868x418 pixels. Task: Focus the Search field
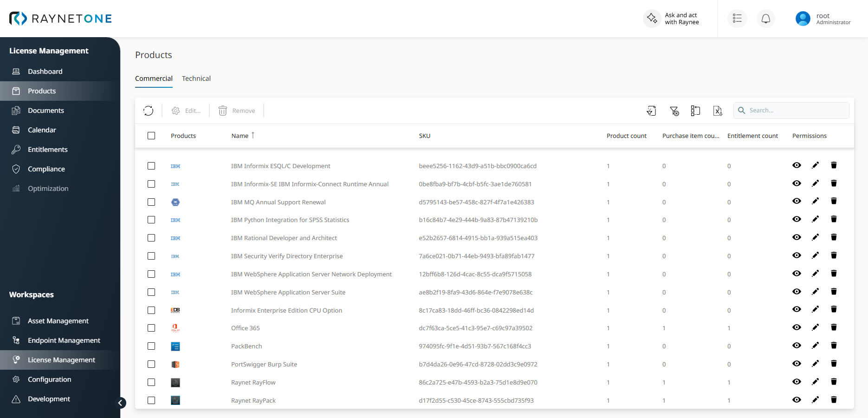[x=791, y=111]
